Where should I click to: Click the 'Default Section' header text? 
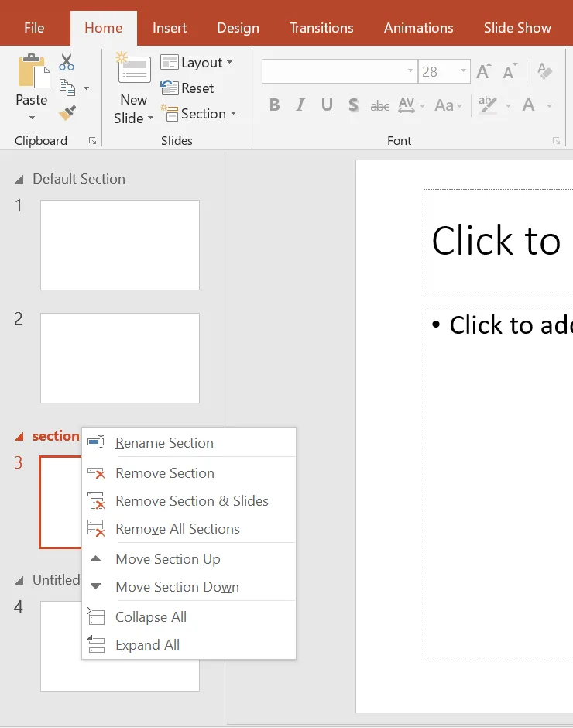tap(79, 179)
